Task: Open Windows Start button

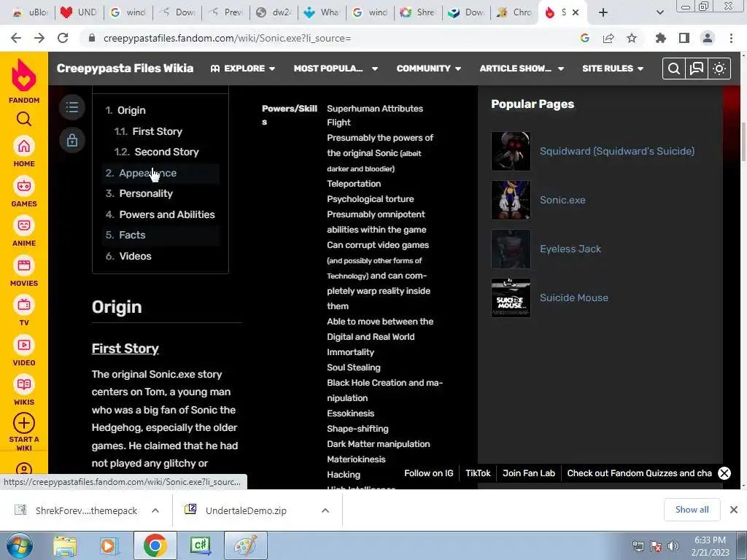Action: coord(19,546)
